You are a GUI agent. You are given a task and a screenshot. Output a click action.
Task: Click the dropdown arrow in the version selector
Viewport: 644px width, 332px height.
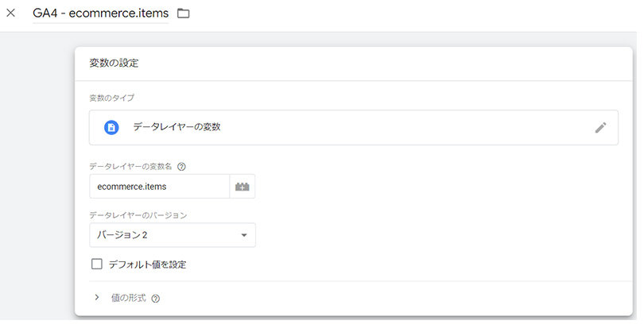click(244, 235)
